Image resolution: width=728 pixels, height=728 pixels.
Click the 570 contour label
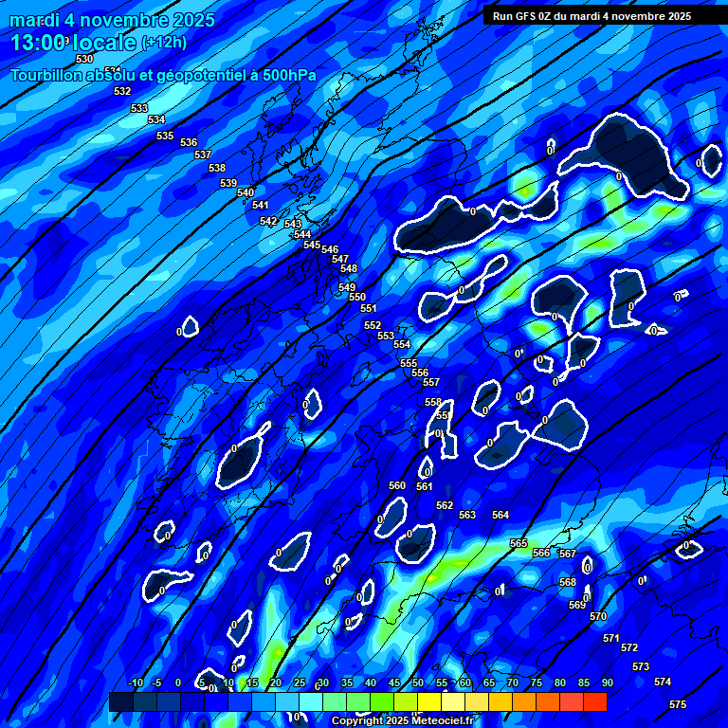[x=598, y=616]
